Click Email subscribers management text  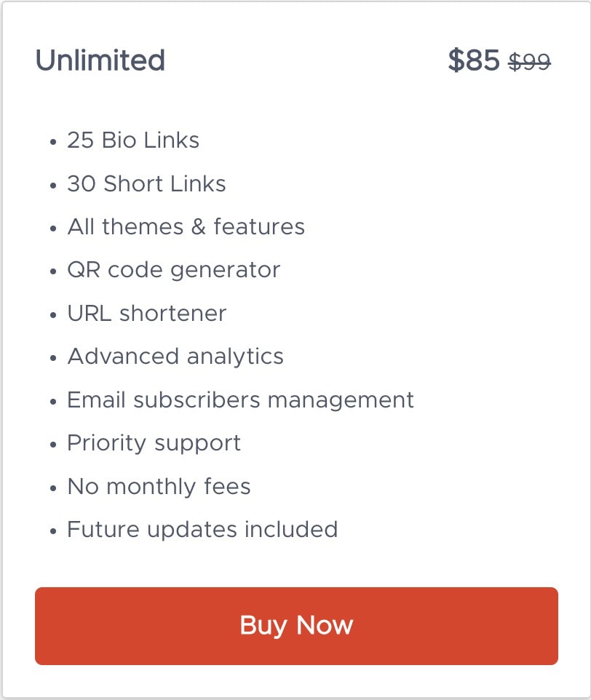point(240,399)
